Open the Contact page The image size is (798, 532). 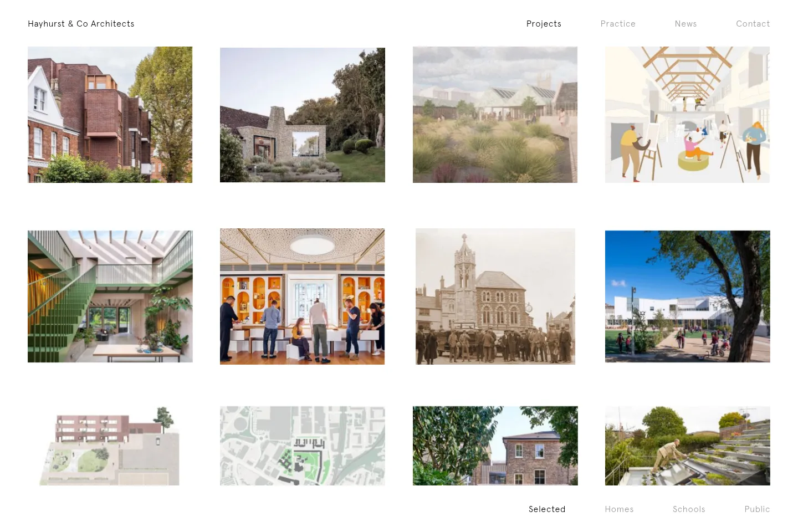coord(753,24)
